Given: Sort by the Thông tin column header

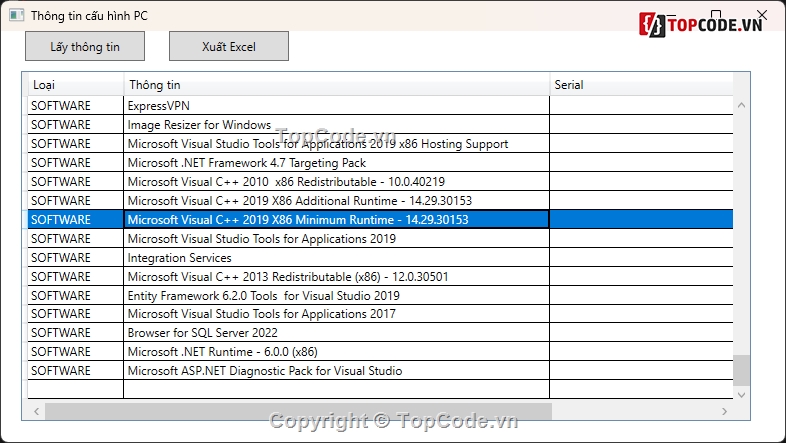Looking at the screenshot, I should tap(336, 85).
